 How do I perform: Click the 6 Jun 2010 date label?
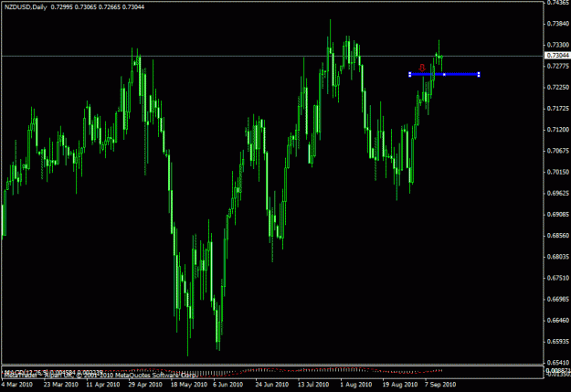coord(228,385)
